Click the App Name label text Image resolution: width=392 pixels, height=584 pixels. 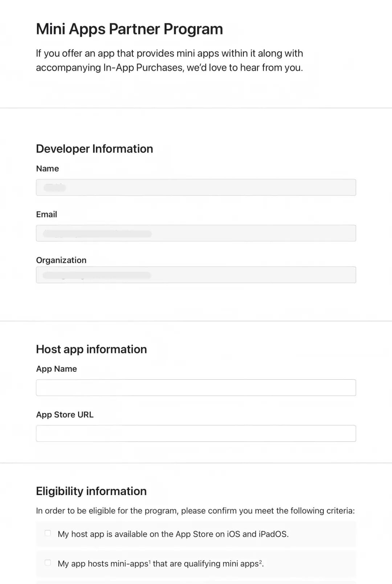(56, 369)
